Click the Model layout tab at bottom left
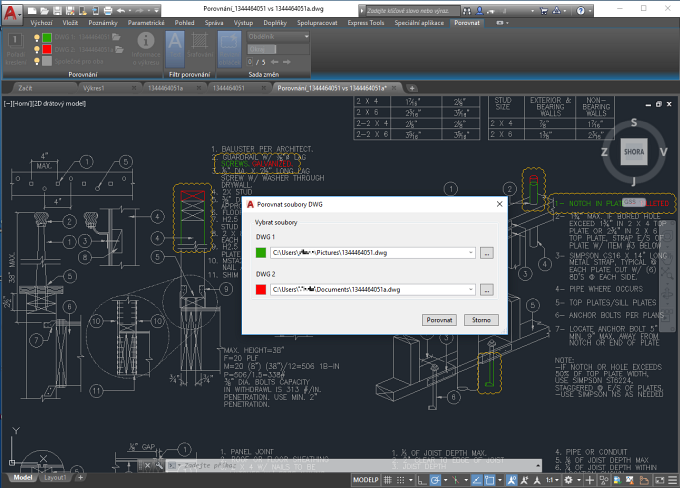Screen dimensions: 680x488 tap(23, 477)
